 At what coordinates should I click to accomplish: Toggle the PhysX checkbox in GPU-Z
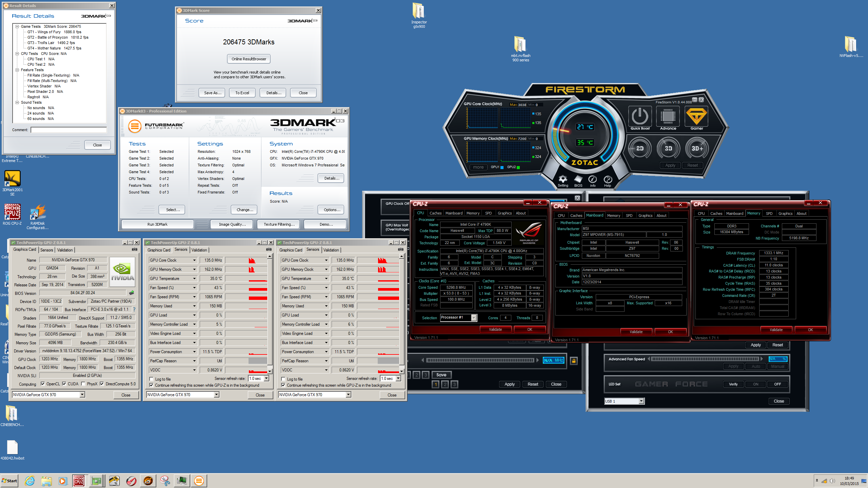point(83,384)
